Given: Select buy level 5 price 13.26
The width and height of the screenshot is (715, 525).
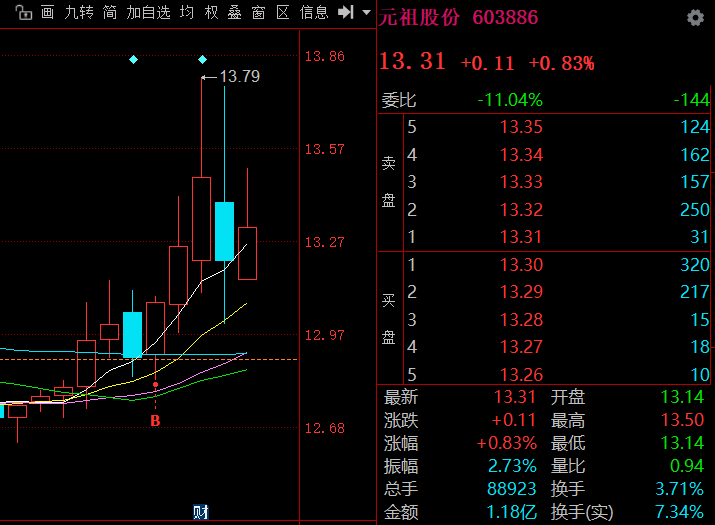Looking at the screenshot, I should pyautogui.click(x=521, y=375).
